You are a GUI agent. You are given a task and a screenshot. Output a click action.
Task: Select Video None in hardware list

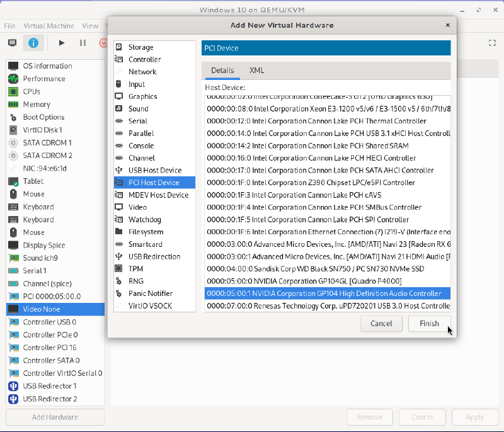(x=55, y=309)
